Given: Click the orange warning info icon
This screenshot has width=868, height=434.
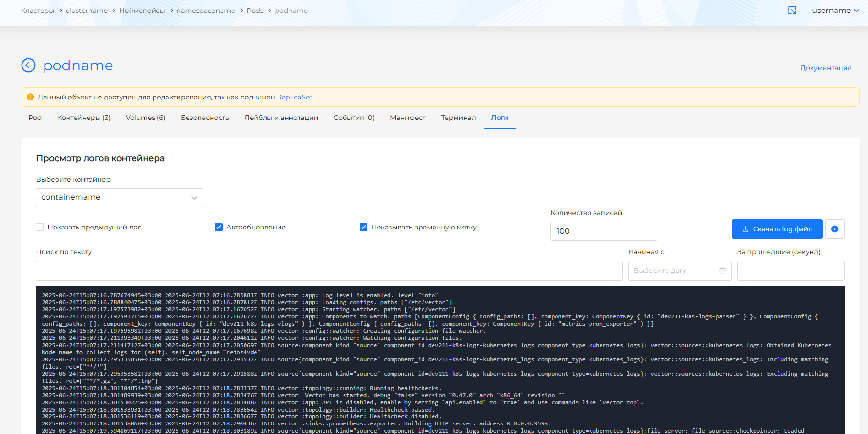Looking at the screenshot, I should click(31, 97).
